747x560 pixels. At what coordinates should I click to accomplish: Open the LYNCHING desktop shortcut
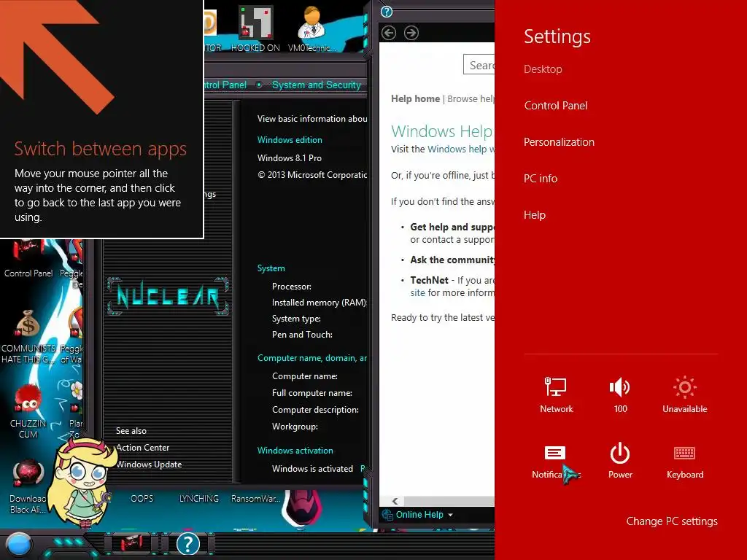click(198, 499)
